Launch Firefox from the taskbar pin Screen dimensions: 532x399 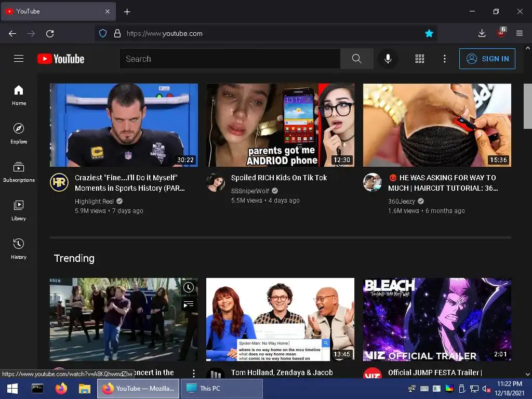click(61, 389)
